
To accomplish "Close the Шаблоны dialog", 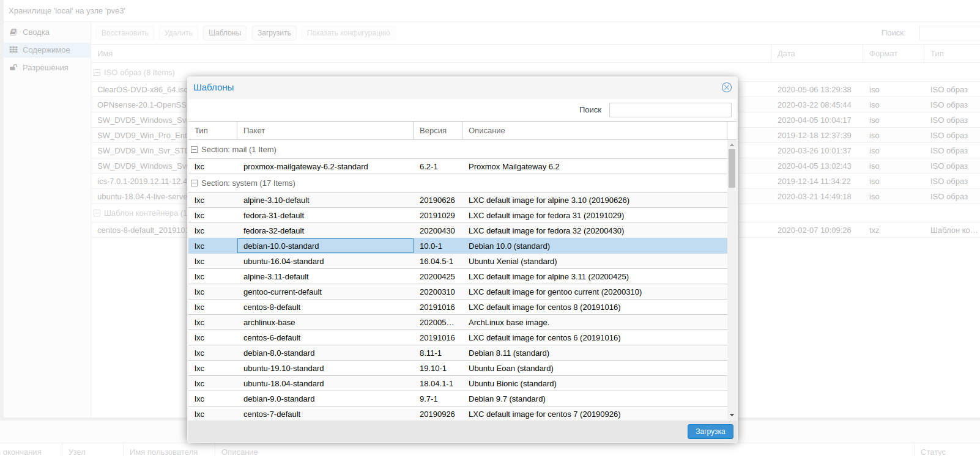I will click(726, 87).
